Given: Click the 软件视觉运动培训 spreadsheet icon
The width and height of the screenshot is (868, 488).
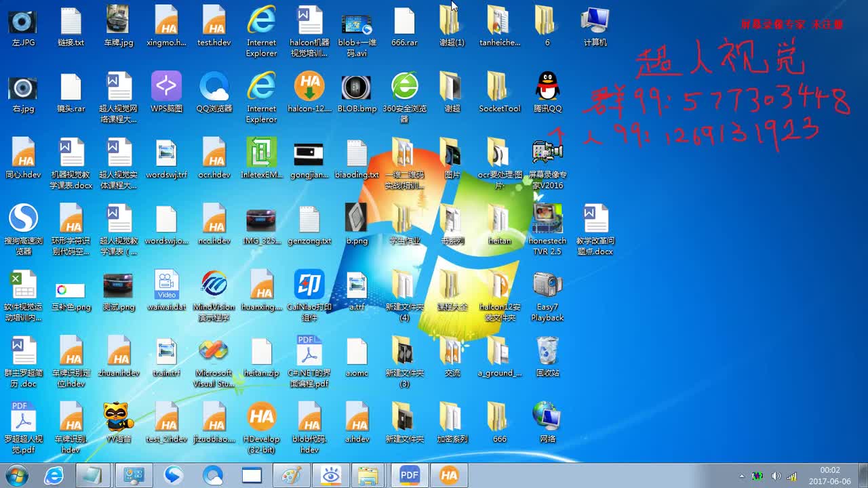Looking at the screenshot, I should point(24,296).
